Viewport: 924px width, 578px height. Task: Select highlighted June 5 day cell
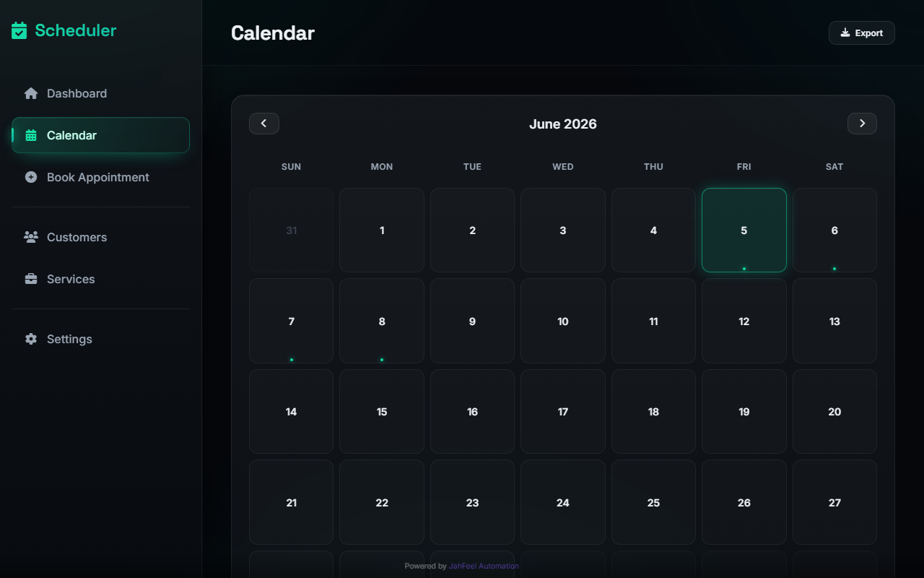pyautogui.click(x=744, y=230)
